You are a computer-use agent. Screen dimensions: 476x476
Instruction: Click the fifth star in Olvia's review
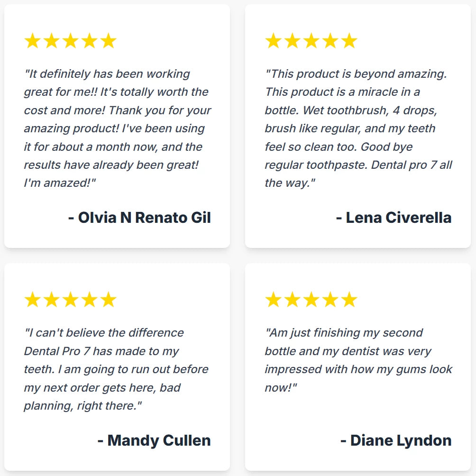coord(109,41)
